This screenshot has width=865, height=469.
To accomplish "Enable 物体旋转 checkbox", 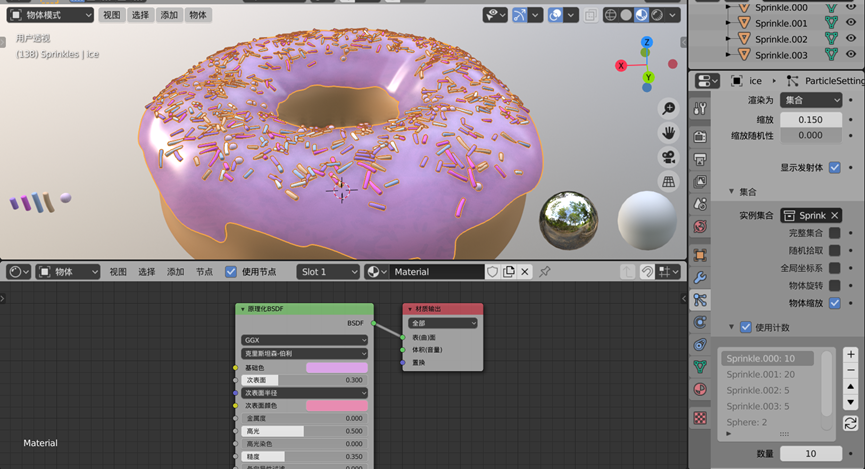I will [x=835, y=285].
